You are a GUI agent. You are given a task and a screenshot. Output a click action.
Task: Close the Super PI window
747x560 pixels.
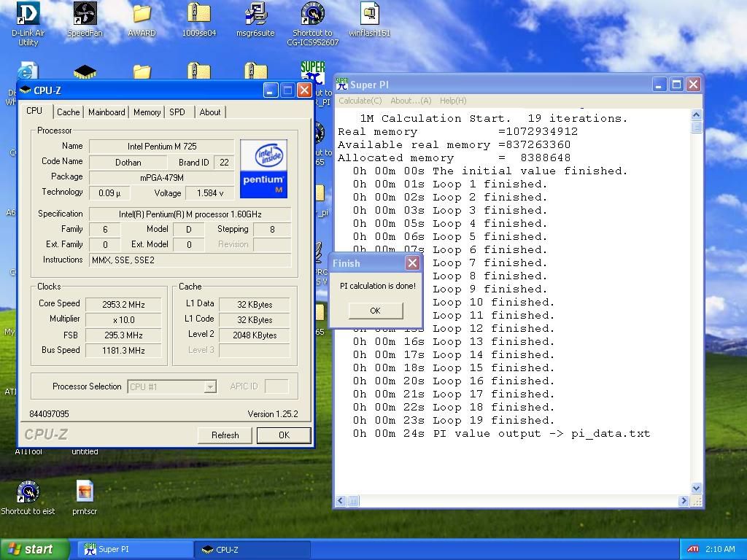pyautogui.click(x=693, y=85)
